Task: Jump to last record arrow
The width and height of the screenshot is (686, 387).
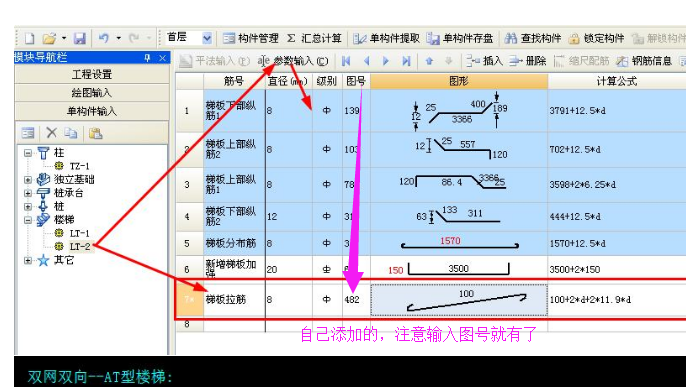Action: coord(406,61)
